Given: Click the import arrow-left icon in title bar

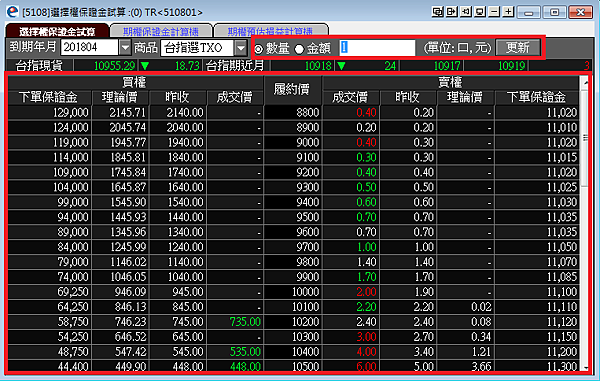Looking at the screenshot, I should click(x=466, y=12).
